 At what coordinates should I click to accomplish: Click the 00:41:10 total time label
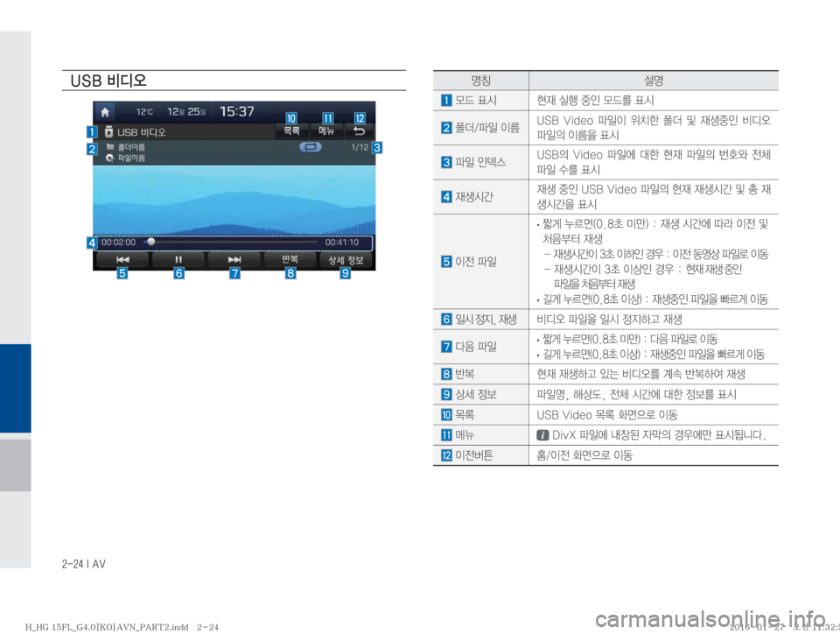[341, 241]
